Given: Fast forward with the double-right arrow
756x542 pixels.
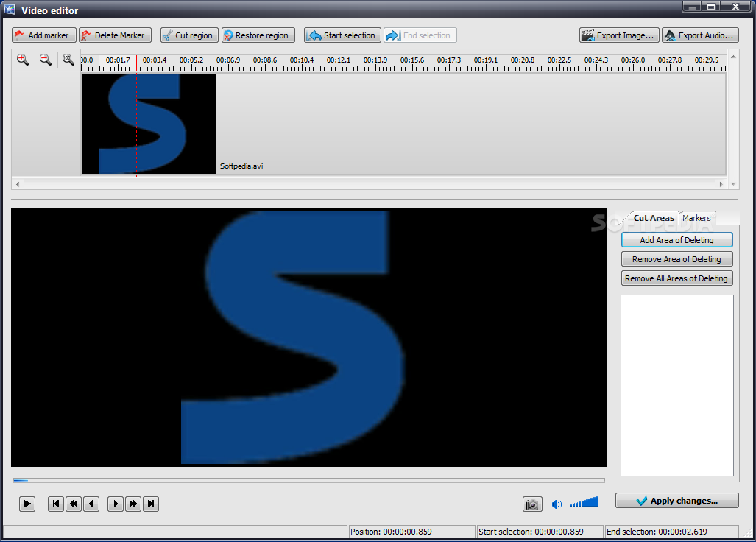Looking at the screenshot, I should [x=133, y=504].
